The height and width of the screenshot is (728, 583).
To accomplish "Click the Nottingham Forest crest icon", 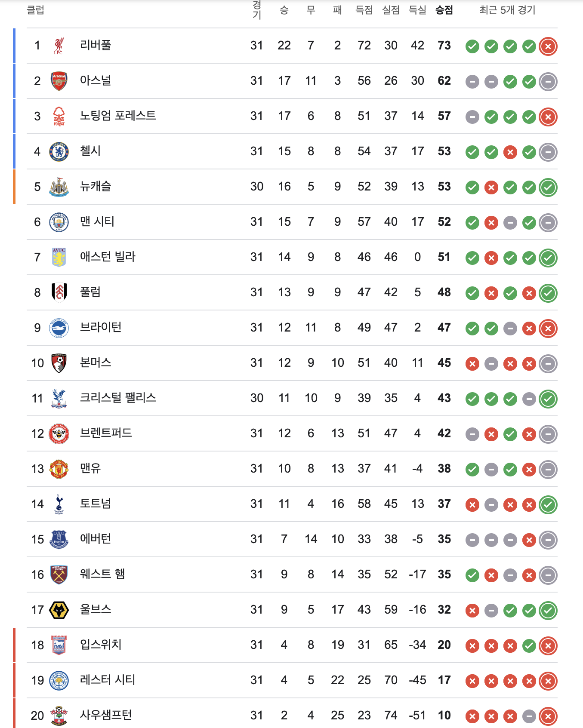I will [59, 116].
